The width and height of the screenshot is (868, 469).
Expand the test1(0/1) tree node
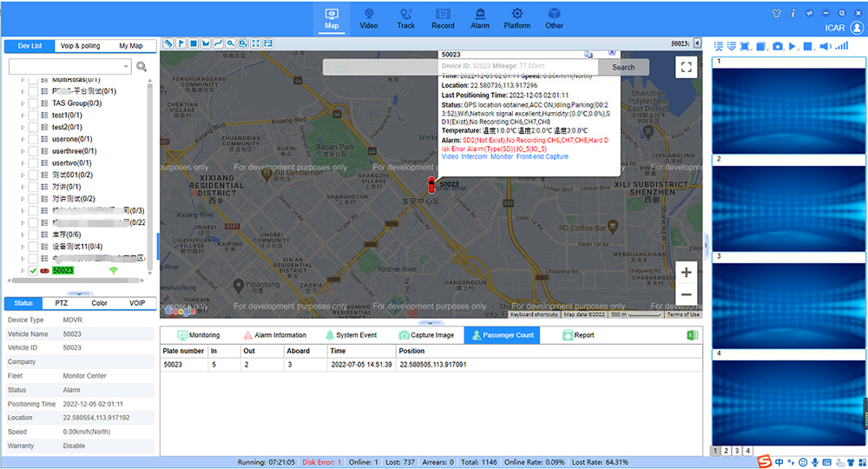point(23,116)
